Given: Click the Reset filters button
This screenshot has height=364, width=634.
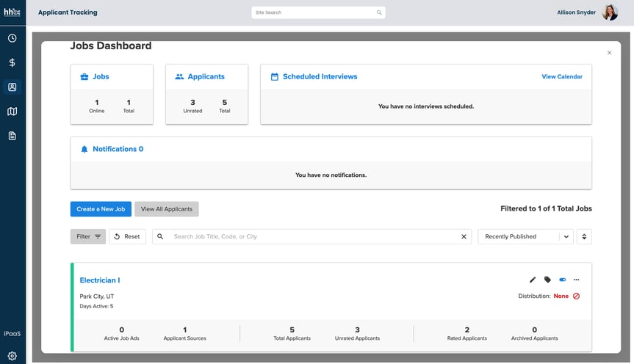Looking at the screenshot, I should (x=127, y=236).
